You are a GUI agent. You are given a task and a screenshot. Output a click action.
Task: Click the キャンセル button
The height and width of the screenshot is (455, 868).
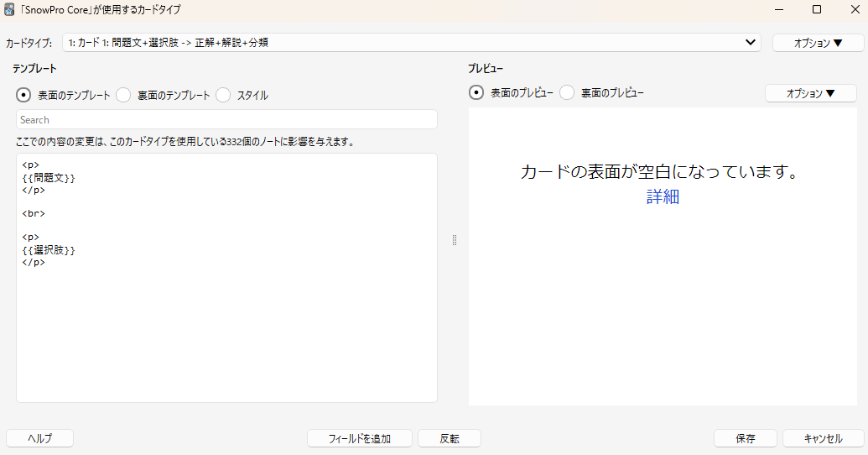pyautogui.click(x=824, y=438)
